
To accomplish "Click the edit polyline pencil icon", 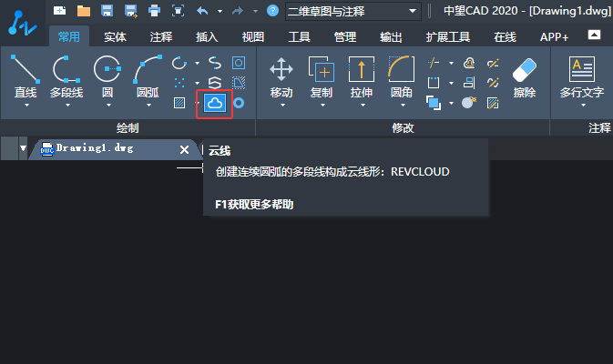I will coord(493,63).
